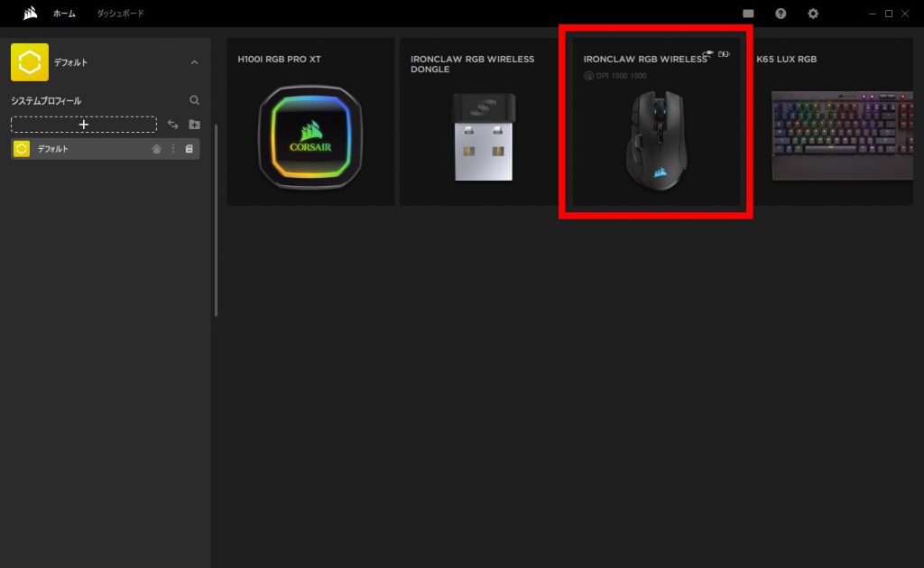Open iCUE settings gear
This screenshot has width=924, height=568.
click(x=813, y=14)
